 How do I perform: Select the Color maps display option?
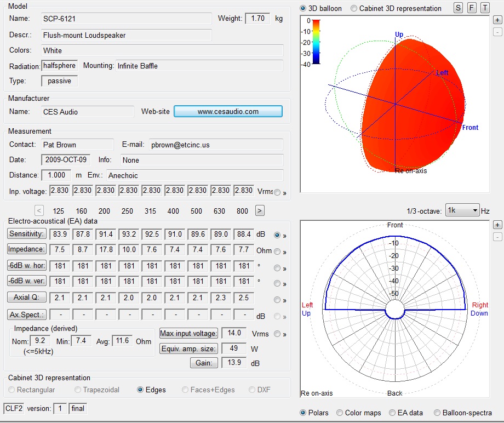pyautogui.click(x=340, y=413)
